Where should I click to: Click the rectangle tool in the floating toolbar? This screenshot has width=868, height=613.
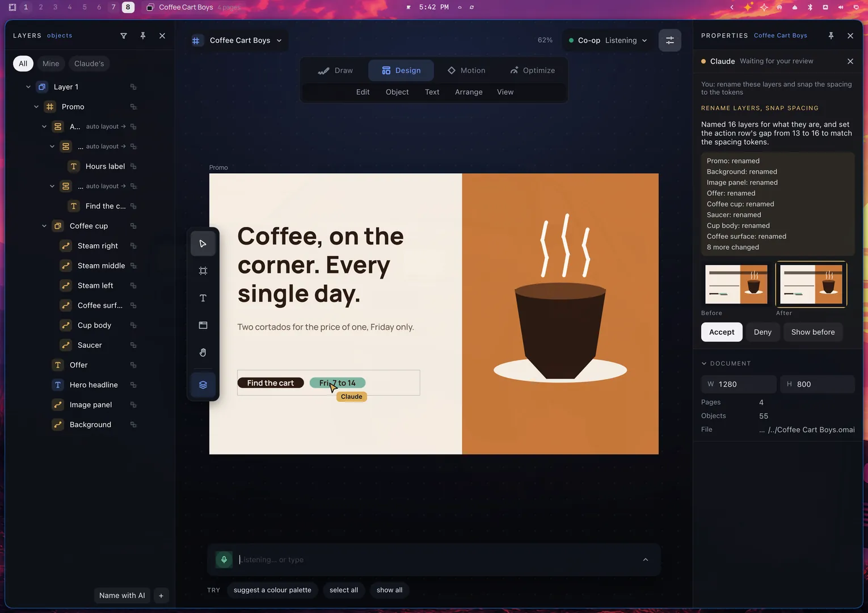[x=203, y=325]
